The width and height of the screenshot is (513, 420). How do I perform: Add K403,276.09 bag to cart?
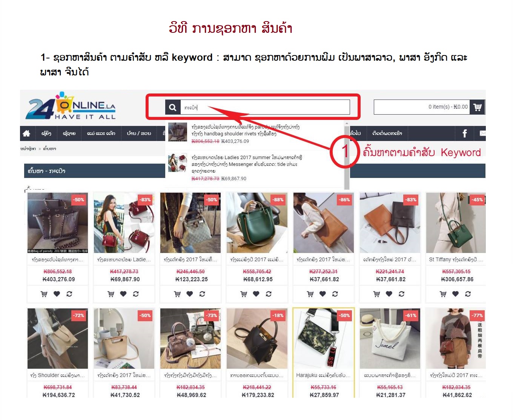(44, 294)
